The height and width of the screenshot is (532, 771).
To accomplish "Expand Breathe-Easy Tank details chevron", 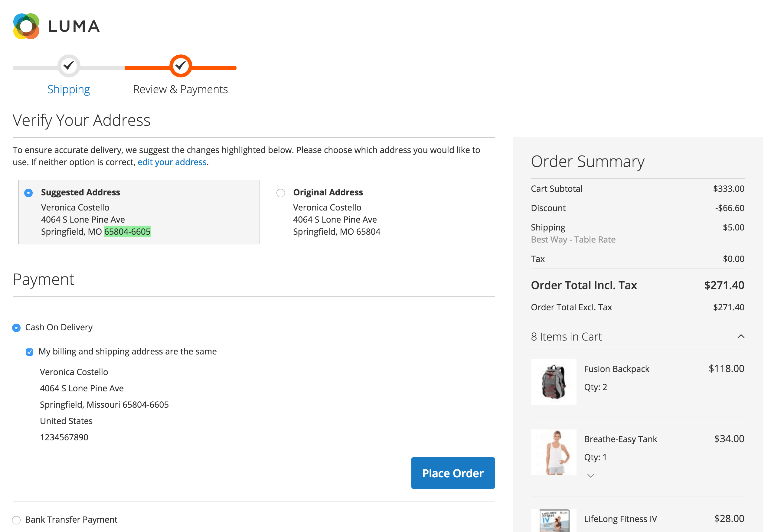I will point(590,476).
